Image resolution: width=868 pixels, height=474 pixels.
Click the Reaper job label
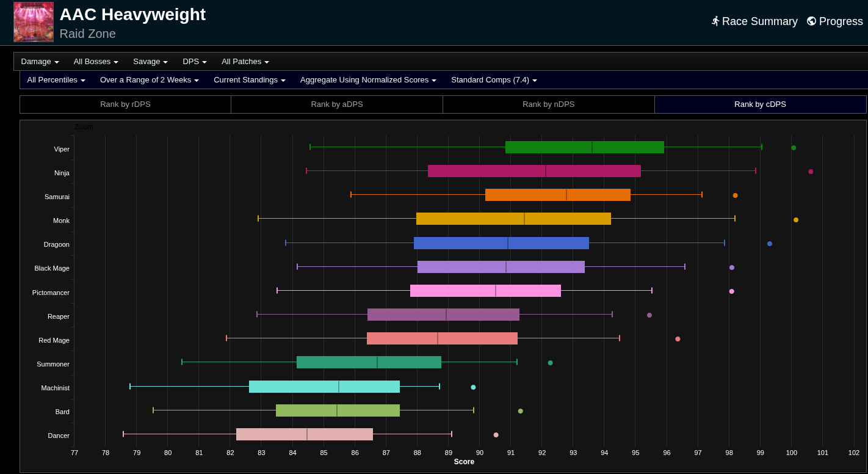coord(59,316)
